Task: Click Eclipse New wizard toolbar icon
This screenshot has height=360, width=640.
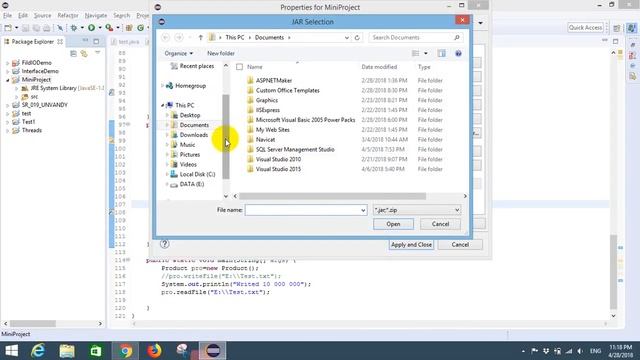Action: 8,28
